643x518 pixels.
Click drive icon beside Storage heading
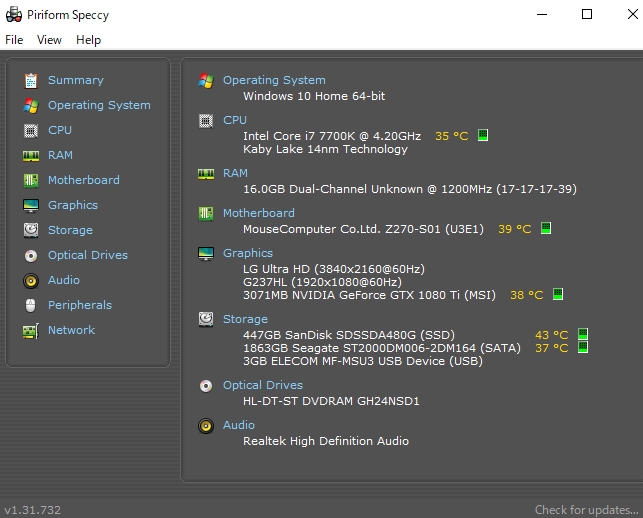click(x=206, y=319)
